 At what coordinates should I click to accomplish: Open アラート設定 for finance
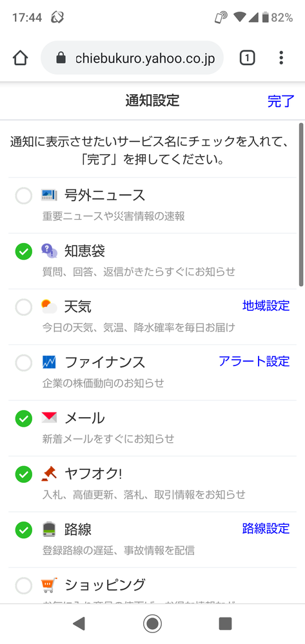click(254, 362)
